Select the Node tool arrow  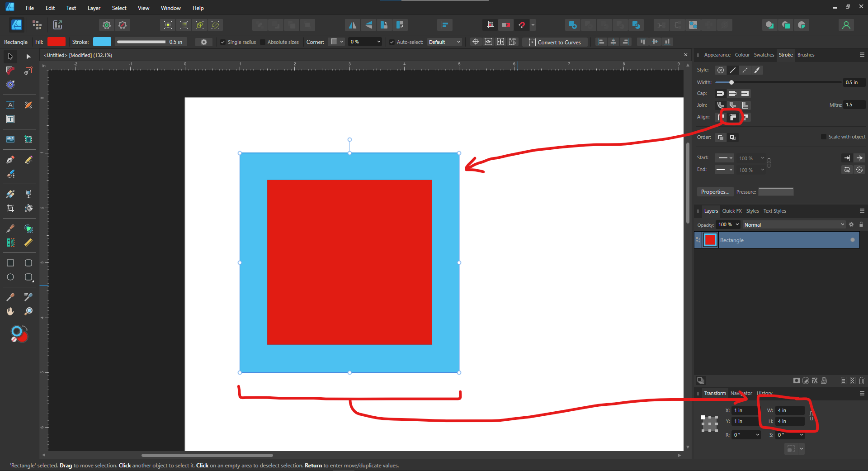point(28,57)
